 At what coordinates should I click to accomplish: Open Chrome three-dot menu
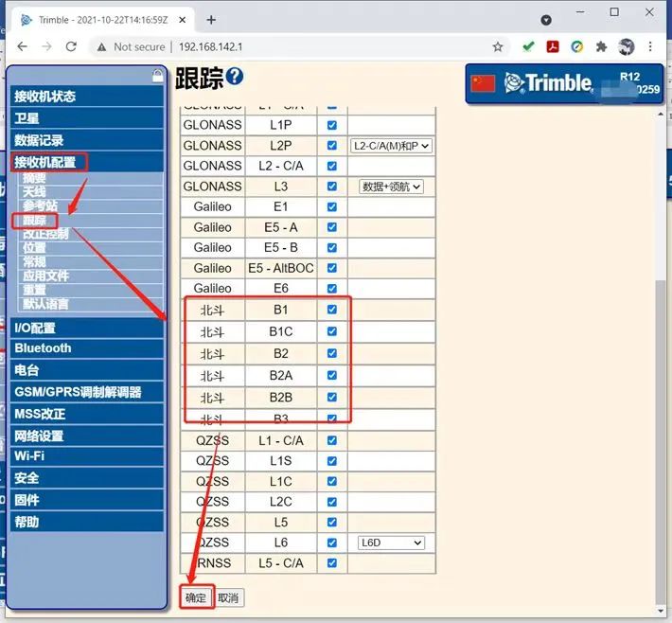pos(650,46)
